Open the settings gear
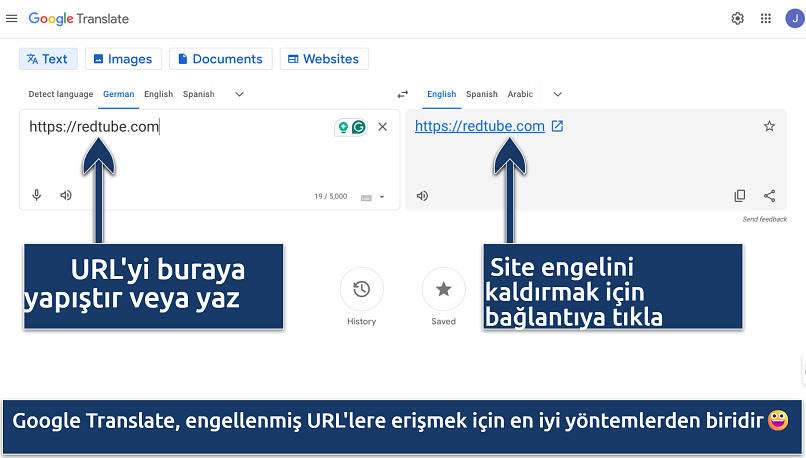This screenshot has height=458, width=806. coord(738,19)
